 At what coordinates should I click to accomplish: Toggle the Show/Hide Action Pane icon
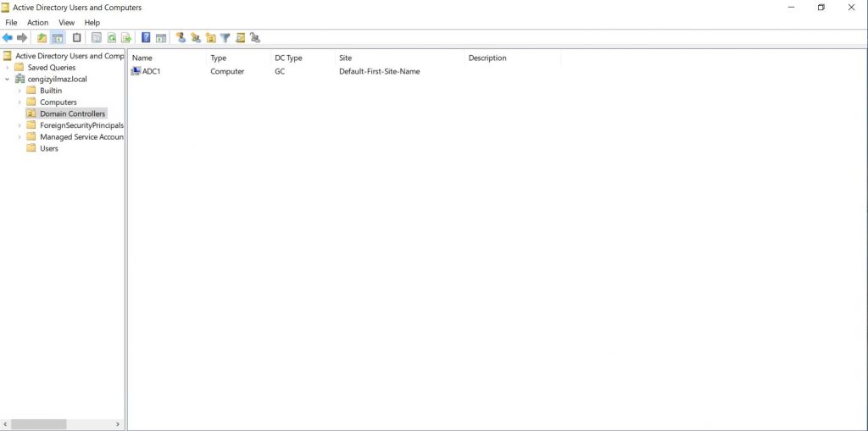(161, 37)
